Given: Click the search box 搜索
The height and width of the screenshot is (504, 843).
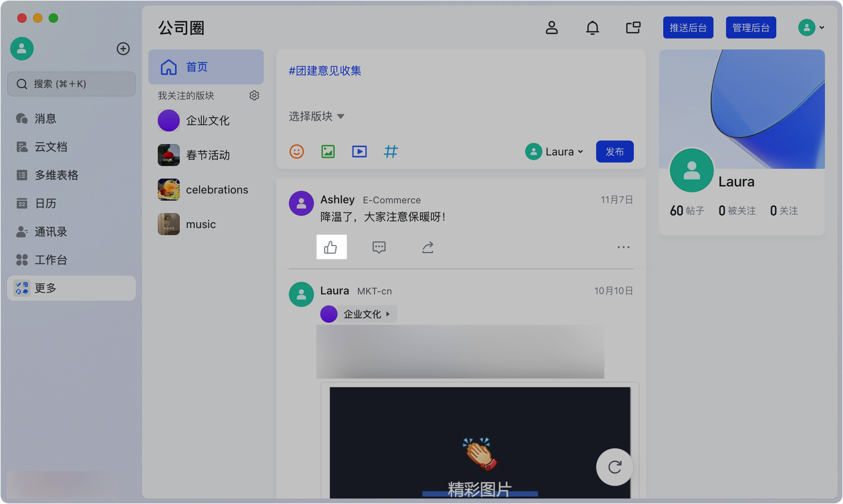Looking at the screenshot, I should click(x=71, y=84).
